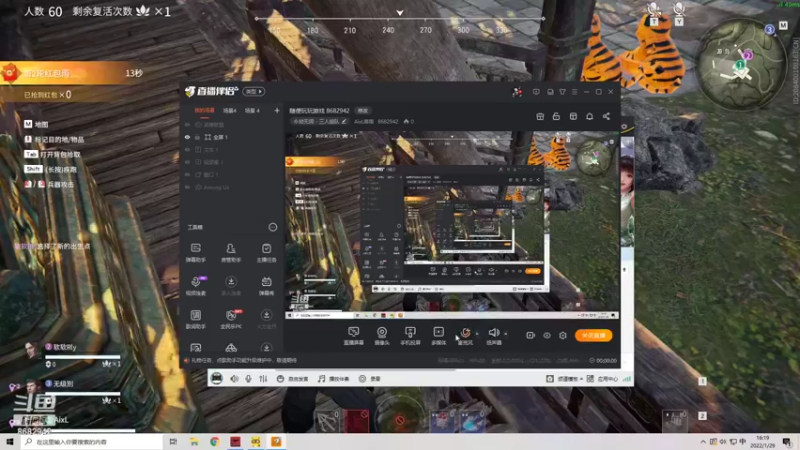Click the 修改 button beside the stream title

tap(362, 110)
